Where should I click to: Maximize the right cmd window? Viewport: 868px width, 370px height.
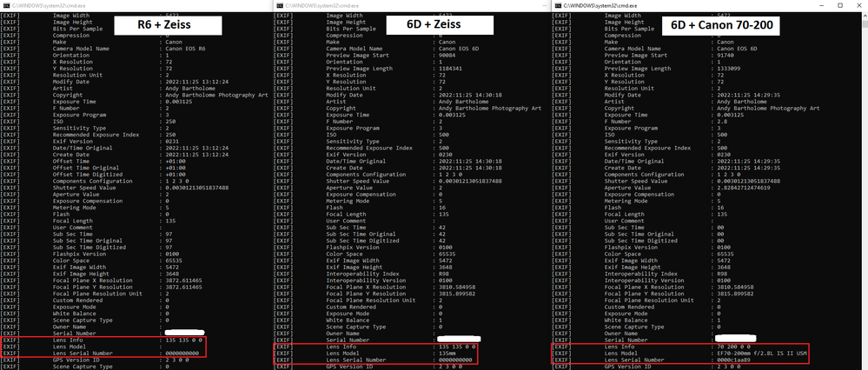[x=840, y=4]
